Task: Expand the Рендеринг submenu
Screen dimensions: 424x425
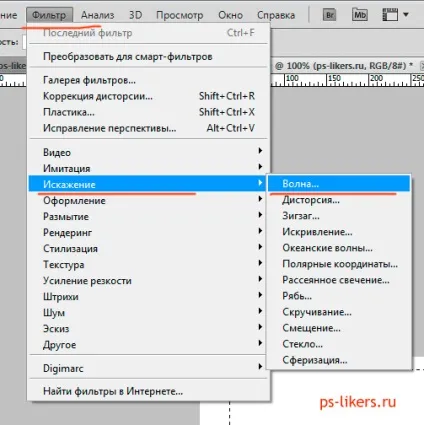Action: pos(149,232)
